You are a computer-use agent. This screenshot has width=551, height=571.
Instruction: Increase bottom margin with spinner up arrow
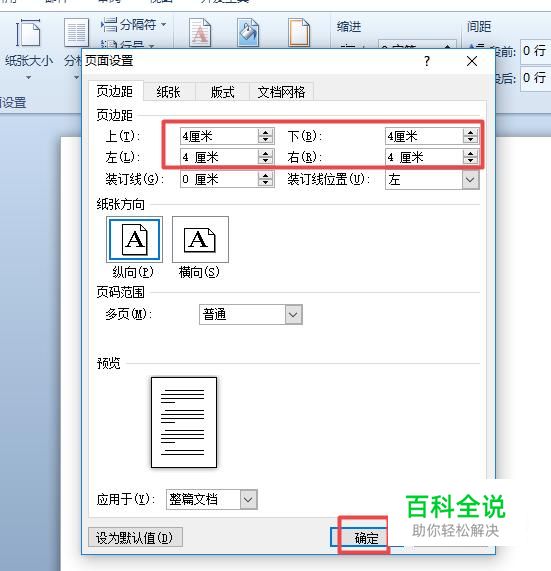471,133
